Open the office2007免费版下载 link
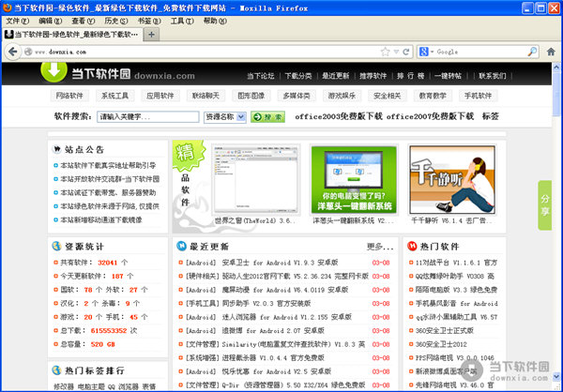 (430, 116)
